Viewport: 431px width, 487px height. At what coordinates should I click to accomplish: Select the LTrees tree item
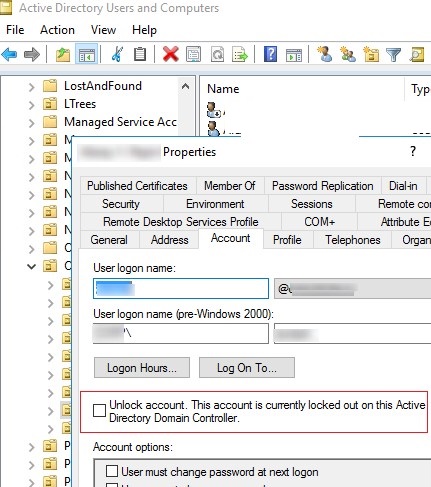pyautogui.click(x=80, y=104)
